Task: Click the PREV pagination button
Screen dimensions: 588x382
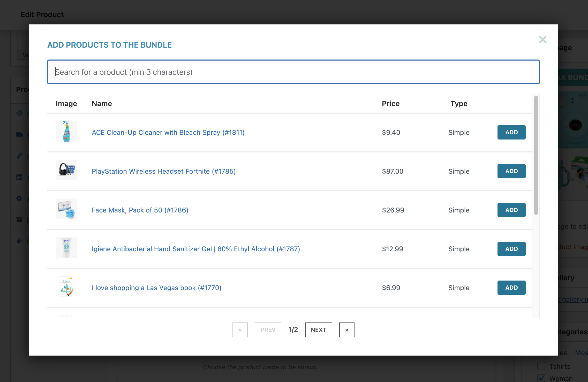Action: tap(268, 330)
